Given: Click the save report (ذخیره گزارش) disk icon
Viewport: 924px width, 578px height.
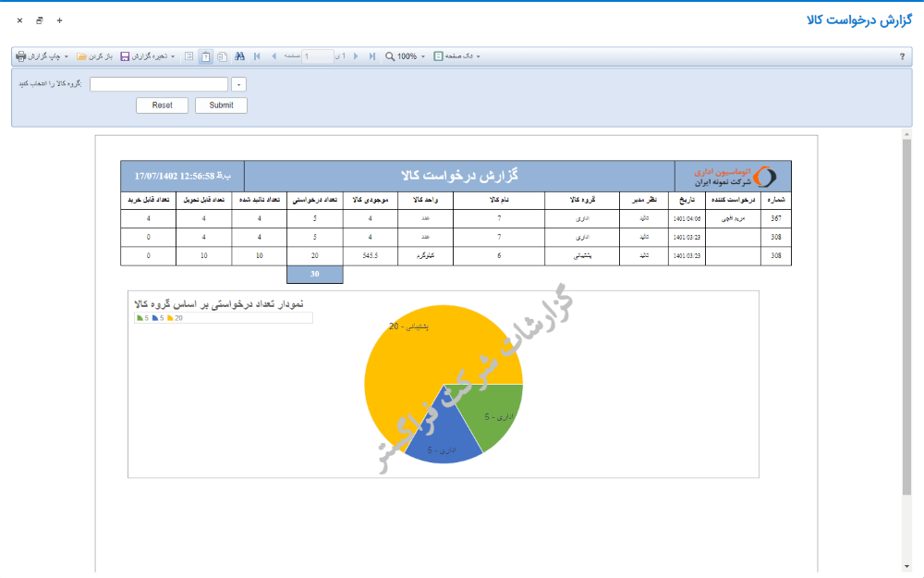Looking at the screenshot, I should 125,55.
